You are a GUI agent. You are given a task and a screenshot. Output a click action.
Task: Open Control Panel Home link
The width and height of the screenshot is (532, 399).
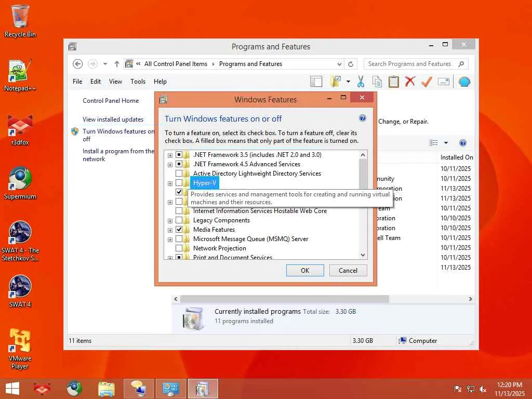(111, 101)
